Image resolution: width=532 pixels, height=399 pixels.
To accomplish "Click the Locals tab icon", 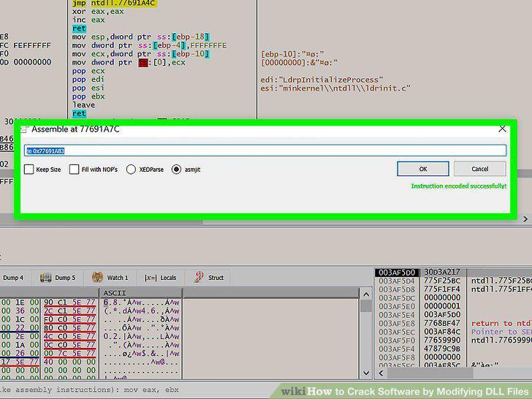I will coord(151,278).
